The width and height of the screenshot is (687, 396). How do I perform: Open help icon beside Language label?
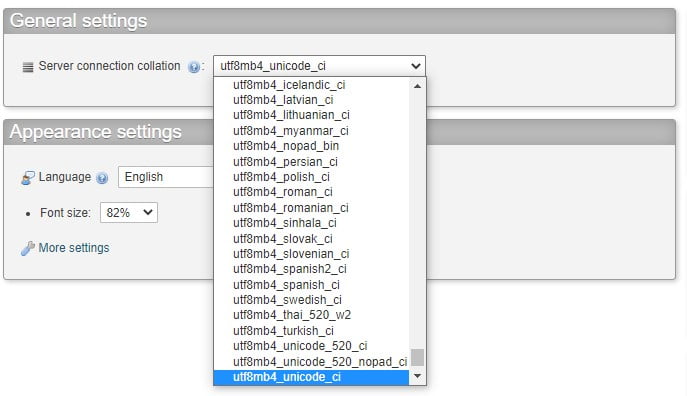(102, 178)
